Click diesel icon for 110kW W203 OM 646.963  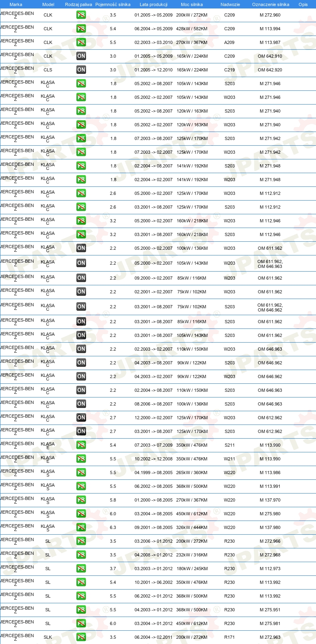(81, 349)
